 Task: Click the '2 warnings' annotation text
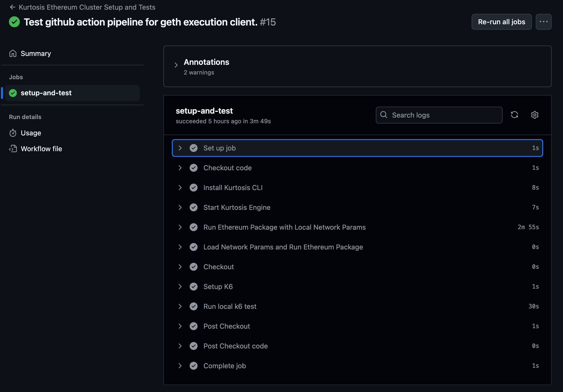pos(199,73)
